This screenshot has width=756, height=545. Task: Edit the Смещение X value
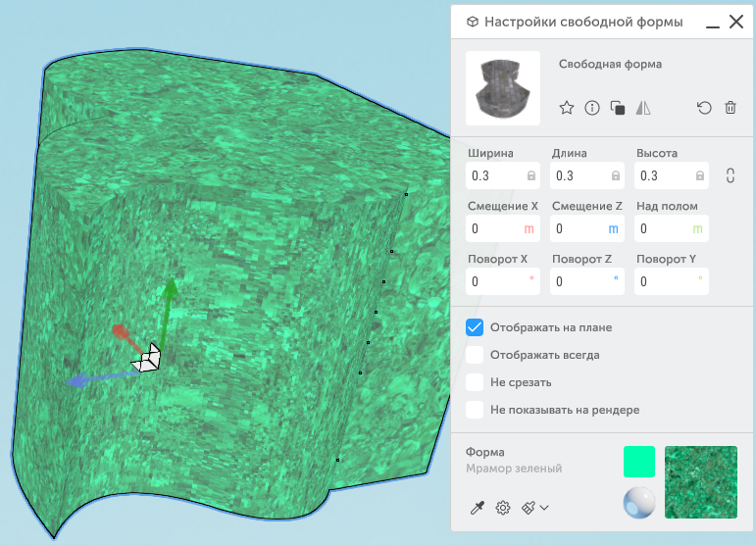(x=503, y=228)
